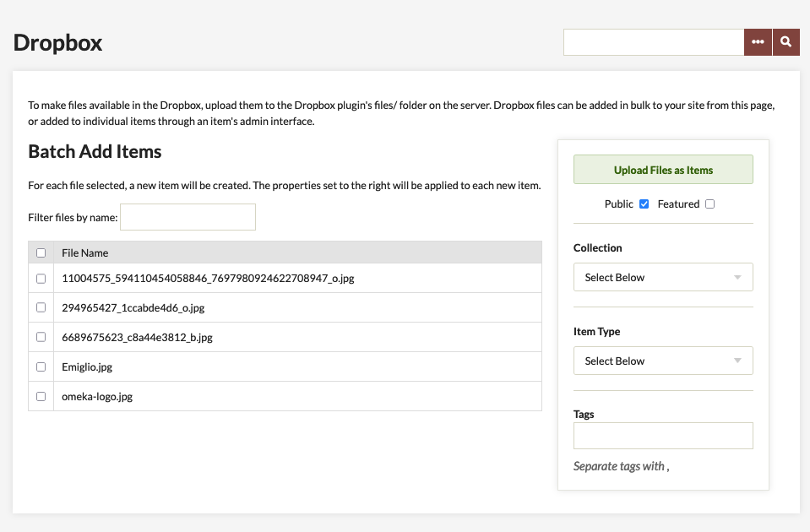Screen dimensions: 810x532
Task: Click the Featured label text
Action: pyautogui.click(x=678, y=204)
